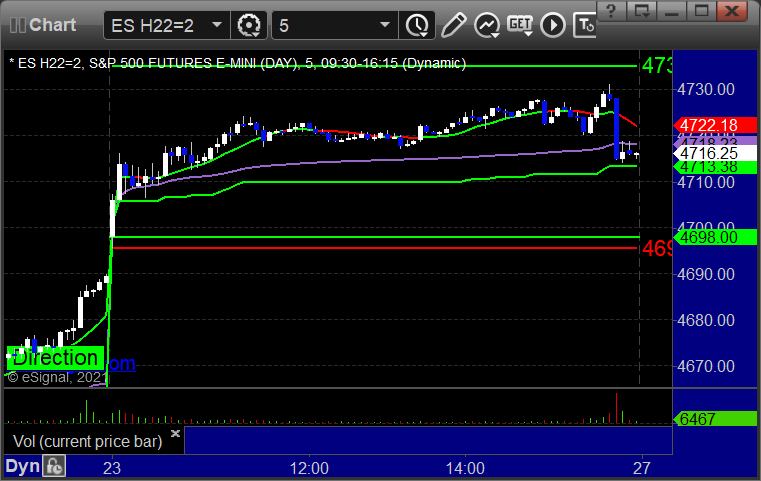Open the studies chart-line icon menu
Viewport: 761px width, 481px height.
click(x=487, y=25)
